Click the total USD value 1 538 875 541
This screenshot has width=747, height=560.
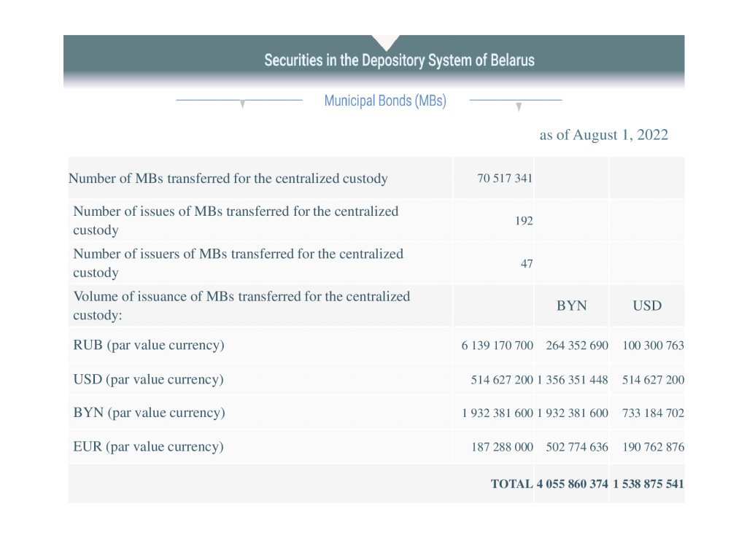point(649,484)
